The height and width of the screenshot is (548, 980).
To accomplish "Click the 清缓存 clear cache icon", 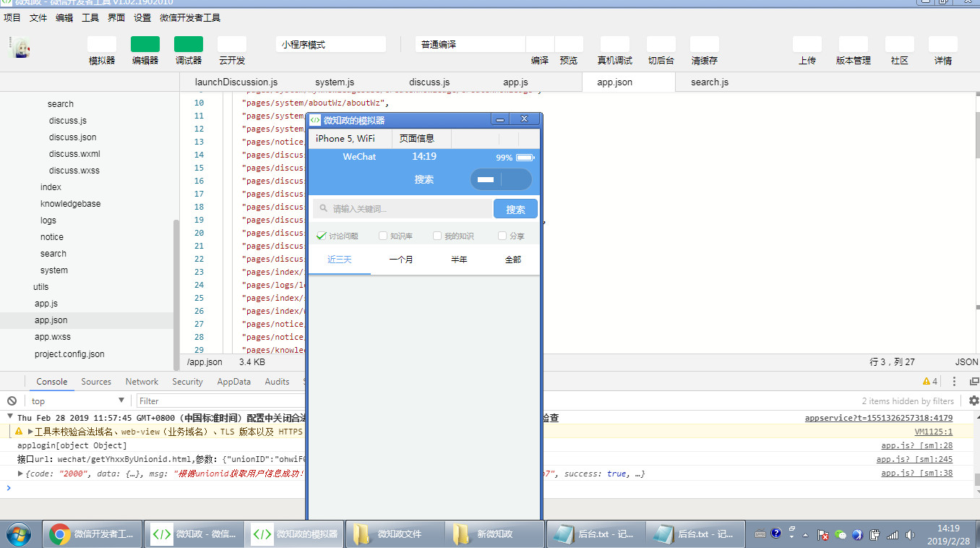I will point(704,45).
